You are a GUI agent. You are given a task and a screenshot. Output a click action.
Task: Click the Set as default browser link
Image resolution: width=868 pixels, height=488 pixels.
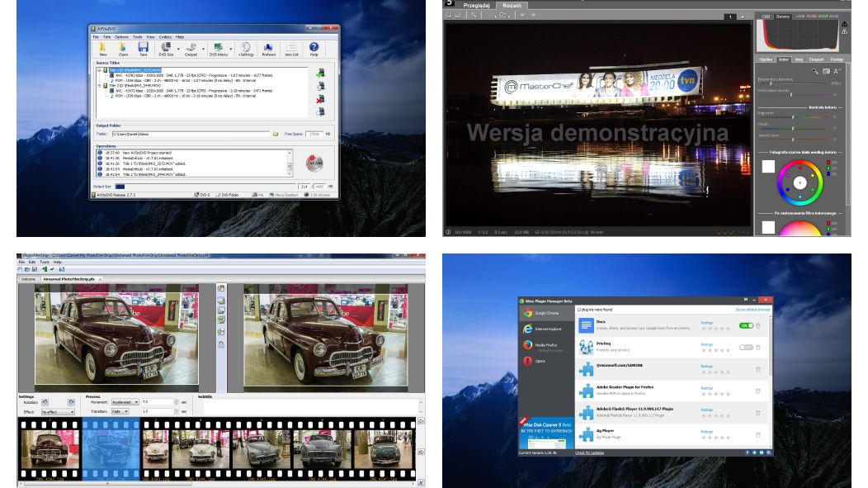(x=752, y=309)
